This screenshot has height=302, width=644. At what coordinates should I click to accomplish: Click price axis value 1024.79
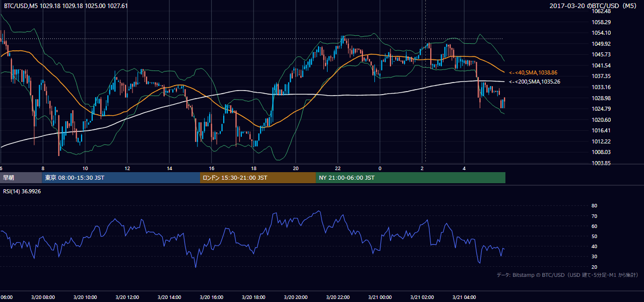coord(602,109)
